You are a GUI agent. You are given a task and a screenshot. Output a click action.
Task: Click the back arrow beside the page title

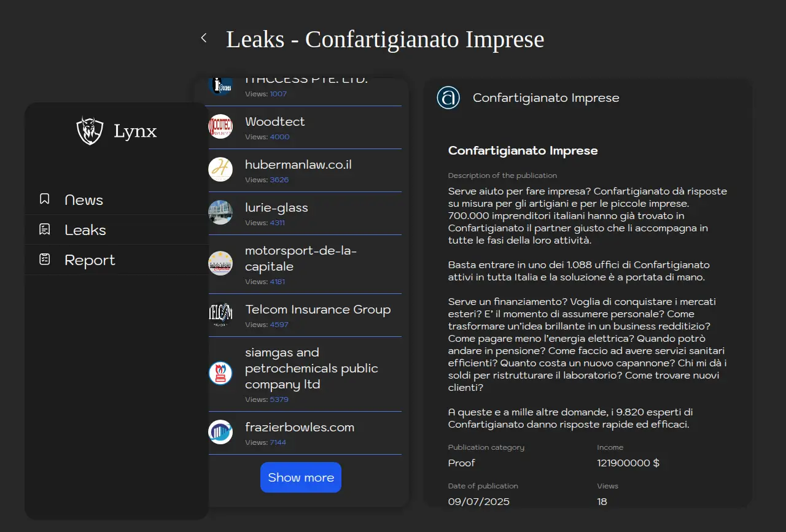[x=204, y=38]
